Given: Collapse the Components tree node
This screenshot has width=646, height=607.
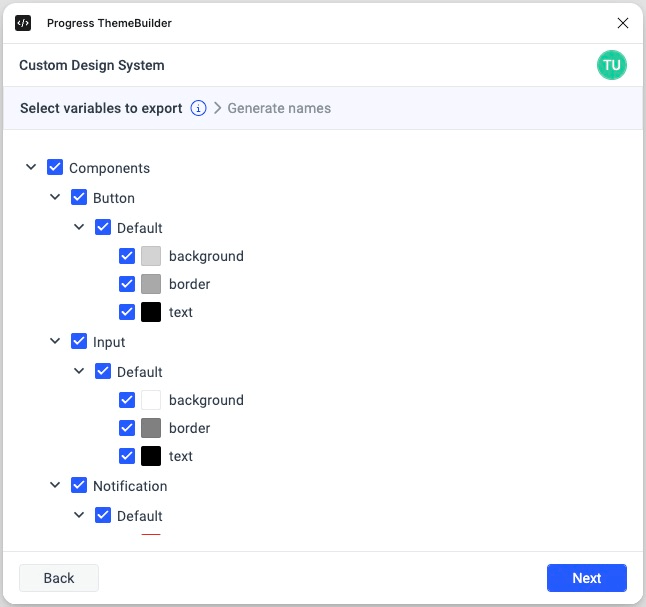Looking at the screenshot, I should pyautogui.click(x=31, y=167).
